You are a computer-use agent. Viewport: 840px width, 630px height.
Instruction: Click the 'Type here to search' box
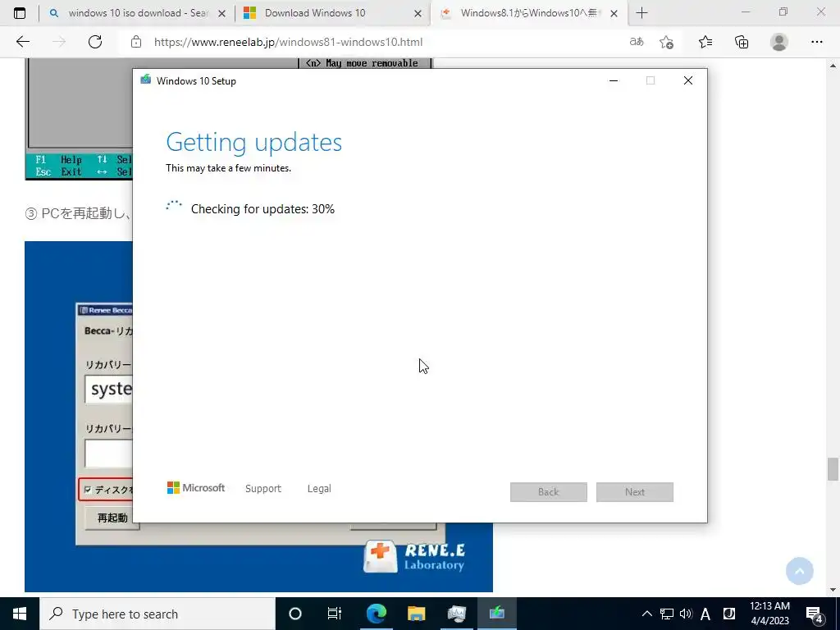pos(157,614)
